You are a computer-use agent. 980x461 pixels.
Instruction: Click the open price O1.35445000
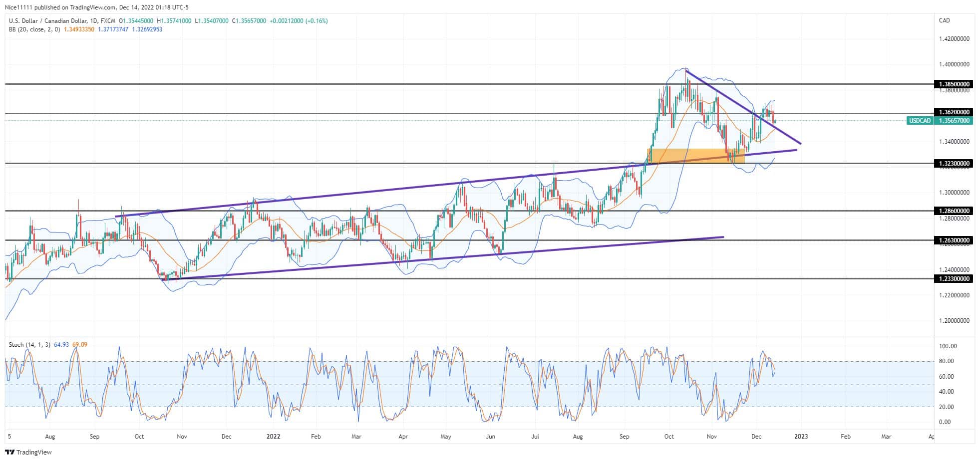135,21
